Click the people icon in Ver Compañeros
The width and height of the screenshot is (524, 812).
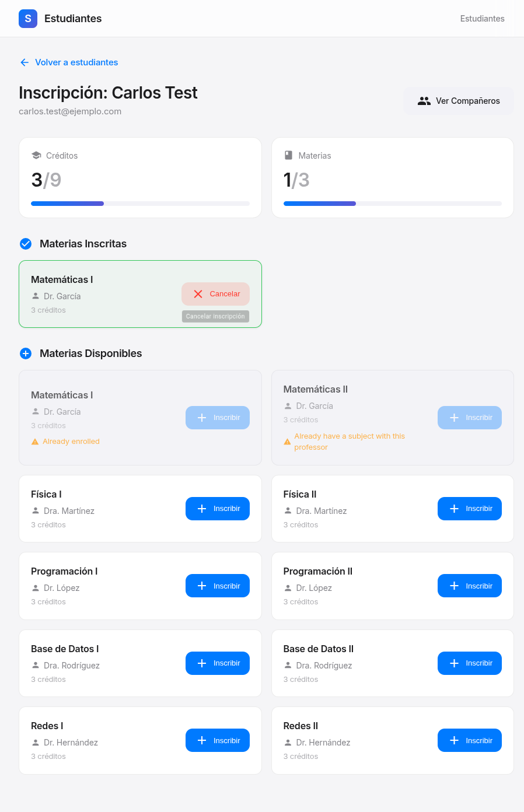(424, 101)
